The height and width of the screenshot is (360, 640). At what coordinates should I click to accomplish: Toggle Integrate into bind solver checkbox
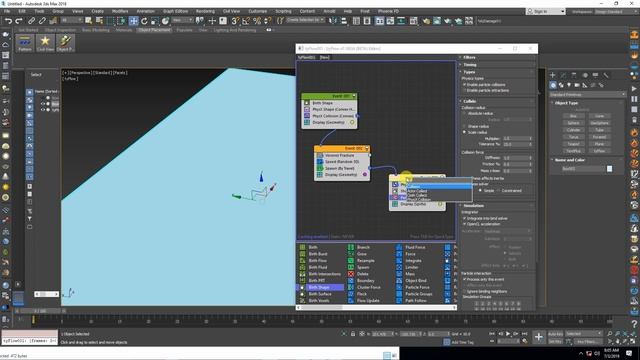point(464,218)
